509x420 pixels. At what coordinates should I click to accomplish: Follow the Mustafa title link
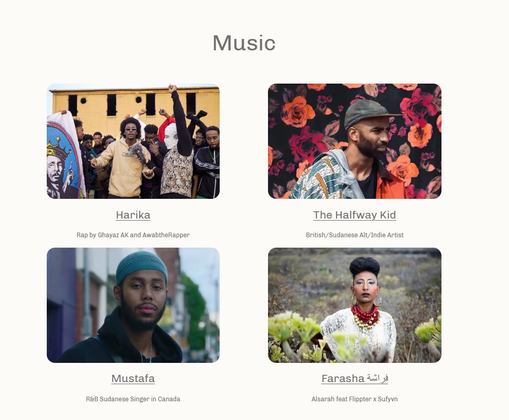coord(133,378)
